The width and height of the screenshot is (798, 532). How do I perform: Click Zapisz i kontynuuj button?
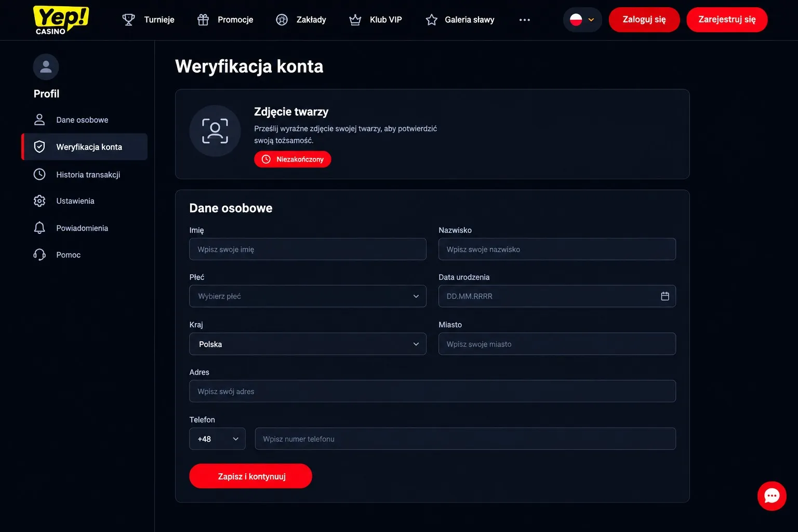tap(251, 476)
